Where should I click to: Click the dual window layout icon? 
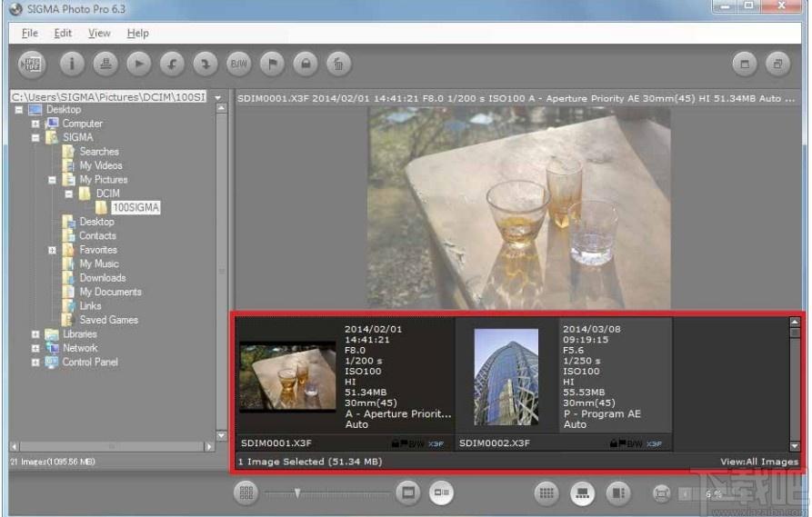click(777, 65)
